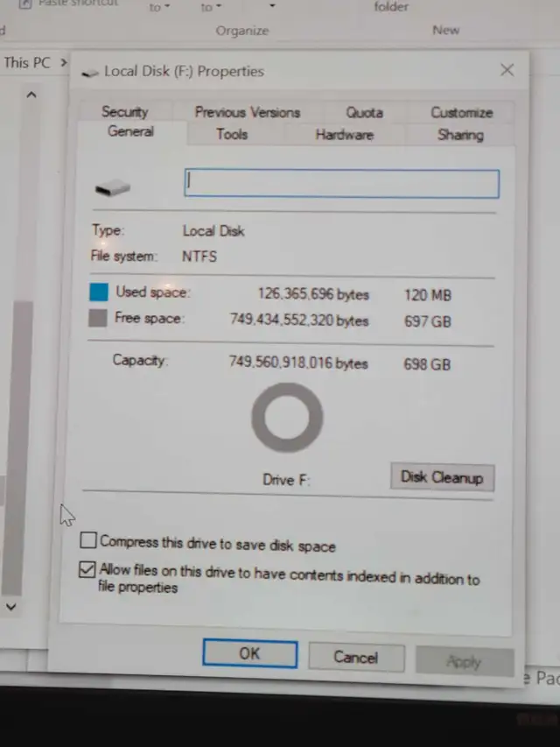Click Explorer sidebar scroll up arrow

tap(31, 95)
